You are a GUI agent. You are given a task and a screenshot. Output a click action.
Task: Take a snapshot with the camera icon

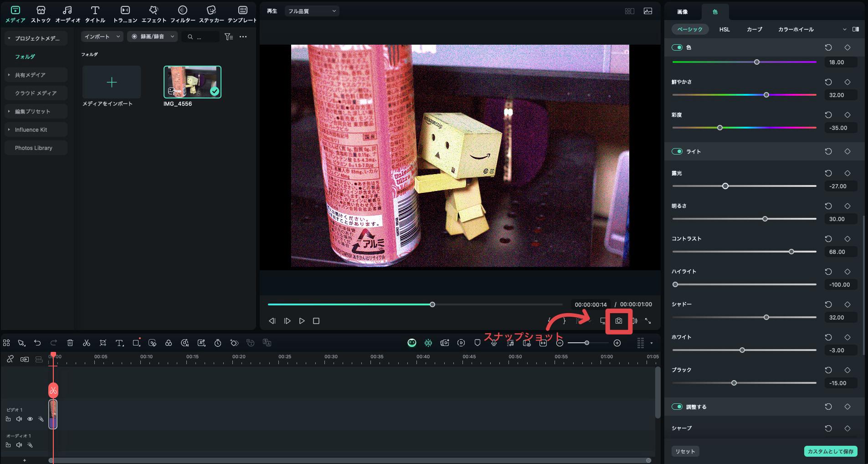click(618, 321)
